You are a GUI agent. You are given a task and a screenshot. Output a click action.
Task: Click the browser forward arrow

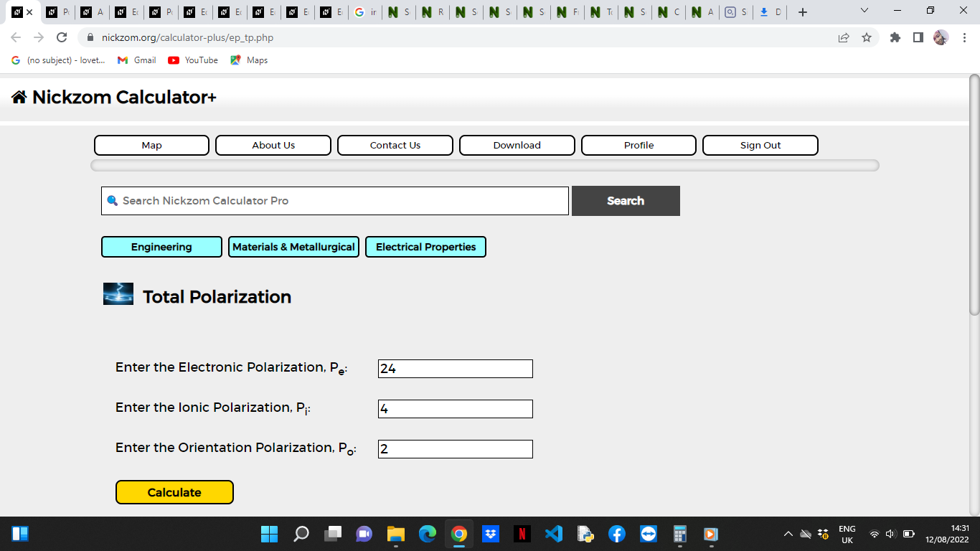(39, 37)
